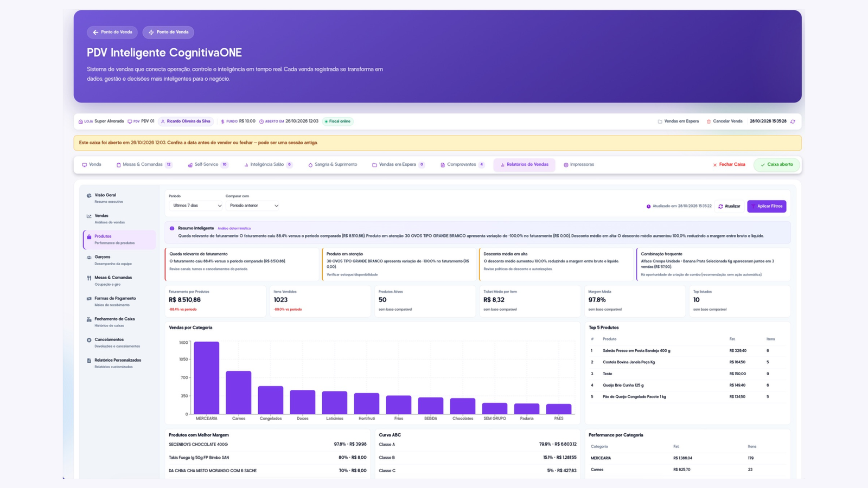This screenshot has height=488, width=868.
Task: Click the Cancelamentos icon in the sidebar
Action: click(x=89, y=340)
